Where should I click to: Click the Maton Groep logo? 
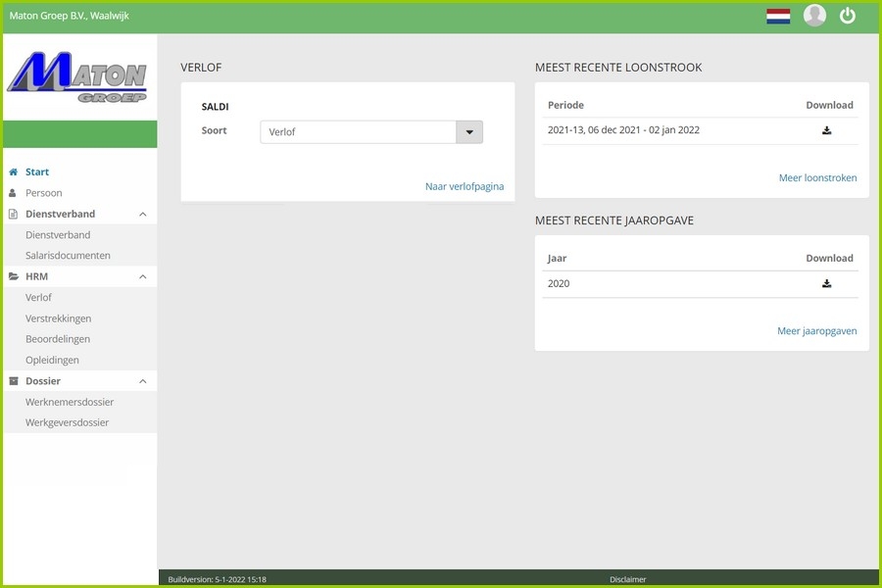tap(77, 77)
